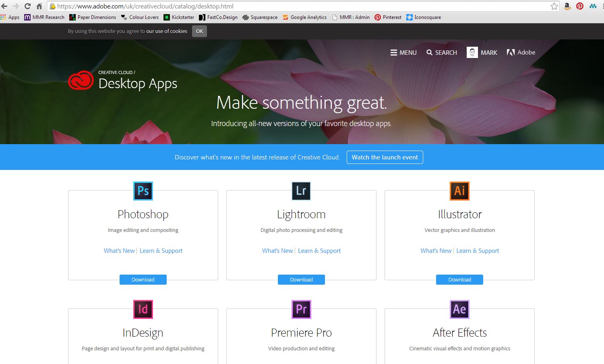The image size is (604, 364).
Task: Open the MMR Research bookmark
Action: click(44, 17)
